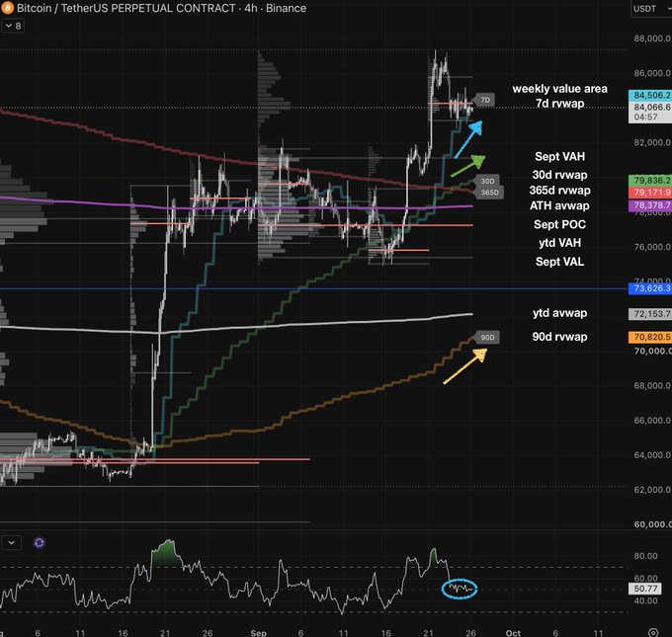This screenshot has height=637, width=672.
Task: Select the '365d rvwap' text annotation
Action: coord(559,191)
